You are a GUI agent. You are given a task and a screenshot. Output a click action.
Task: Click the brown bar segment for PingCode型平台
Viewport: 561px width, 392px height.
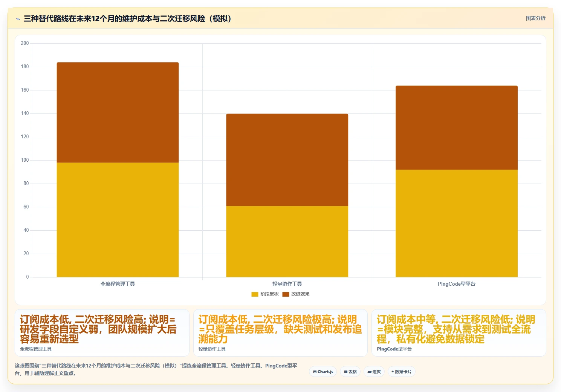(x=457, y=128)
